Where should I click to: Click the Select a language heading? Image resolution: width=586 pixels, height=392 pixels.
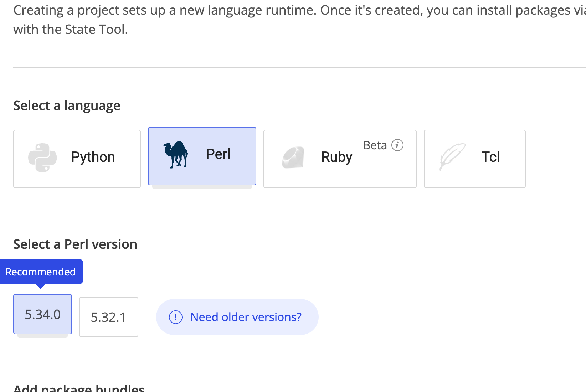[x=67, y=106]
